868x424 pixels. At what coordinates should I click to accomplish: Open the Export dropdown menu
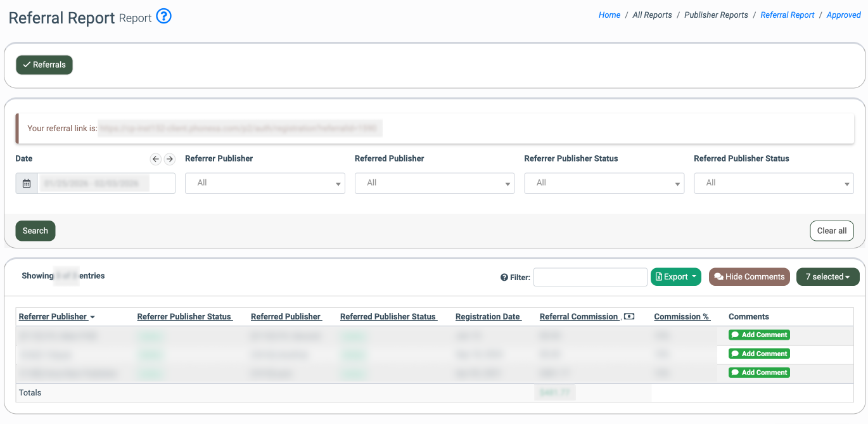coord(675,277)
